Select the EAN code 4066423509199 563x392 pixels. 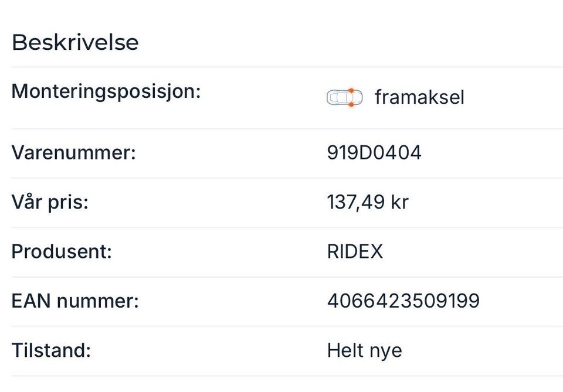point(403,301)
